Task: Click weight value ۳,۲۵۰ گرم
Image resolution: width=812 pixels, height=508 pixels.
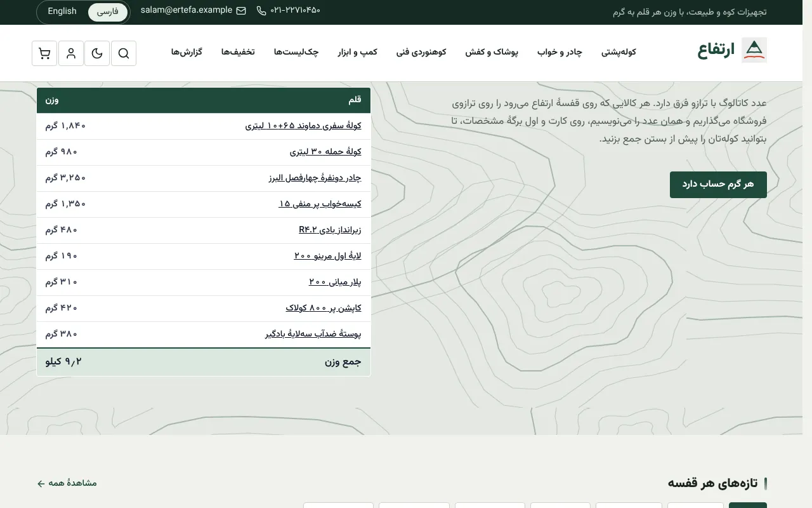Action: (65, 178)
